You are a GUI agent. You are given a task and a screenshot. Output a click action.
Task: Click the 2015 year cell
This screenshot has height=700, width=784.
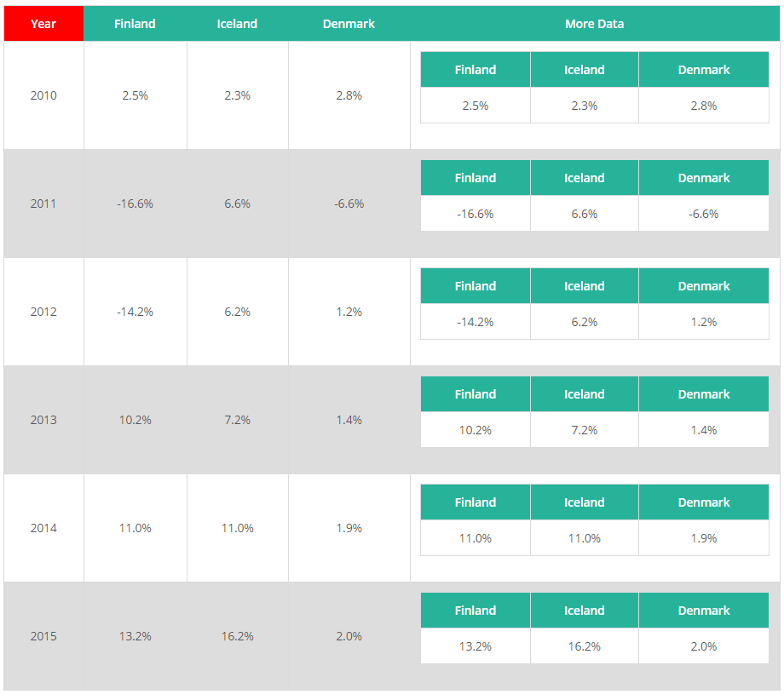(x=43, y=636)
